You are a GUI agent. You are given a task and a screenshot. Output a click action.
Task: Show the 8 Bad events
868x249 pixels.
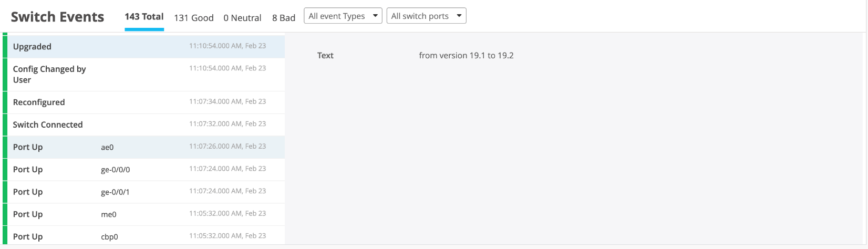point(284,18)
